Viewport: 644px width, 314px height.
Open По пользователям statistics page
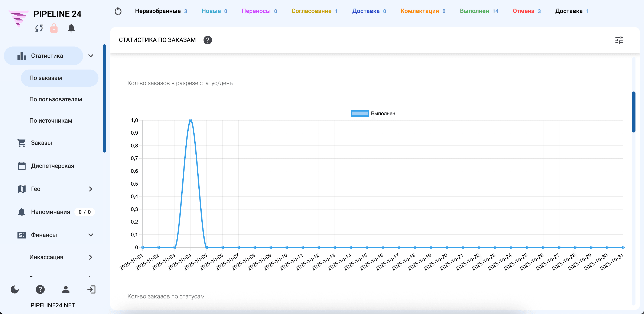click(x=55, y=99)
